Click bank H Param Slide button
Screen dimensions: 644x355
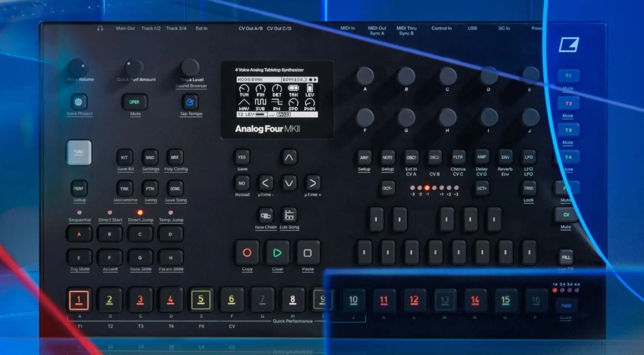pos(170,258)
